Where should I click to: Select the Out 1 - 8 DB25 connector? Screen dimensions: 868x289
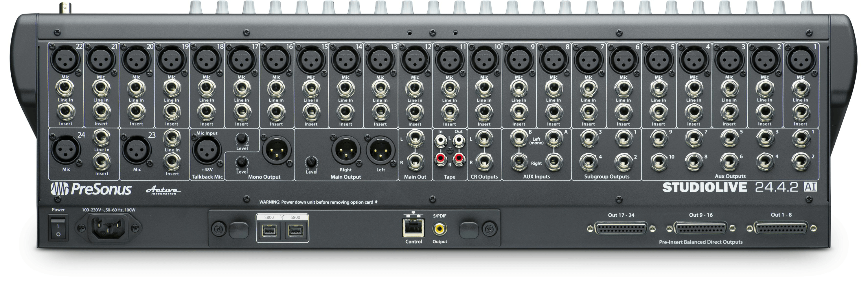click(781, 228)
